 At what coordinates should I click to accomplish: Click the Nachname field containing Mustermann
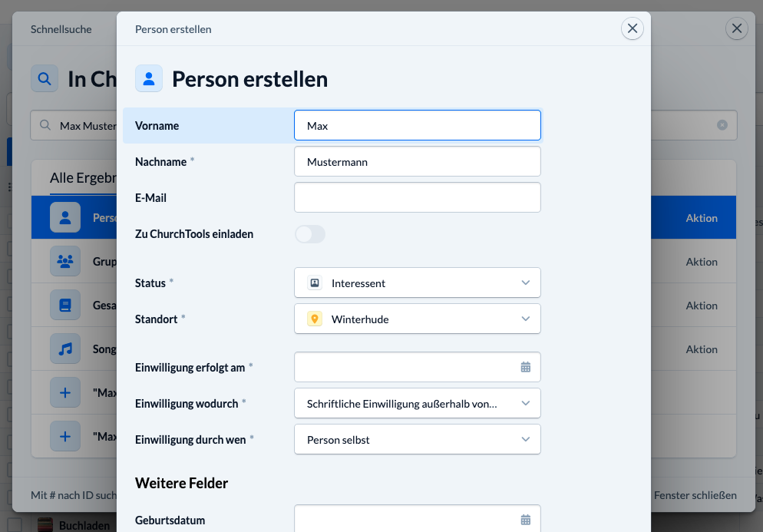417,162
